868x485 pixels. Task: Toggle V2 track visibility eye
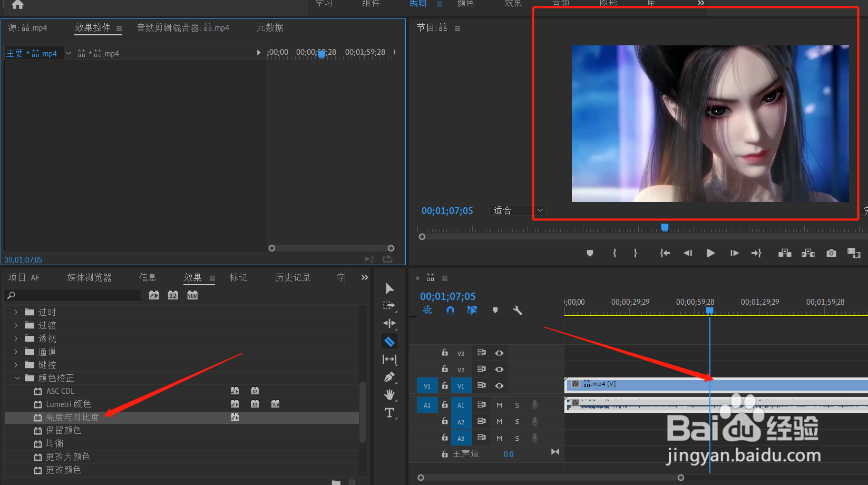pyautogui.click(x=499, y=370)
